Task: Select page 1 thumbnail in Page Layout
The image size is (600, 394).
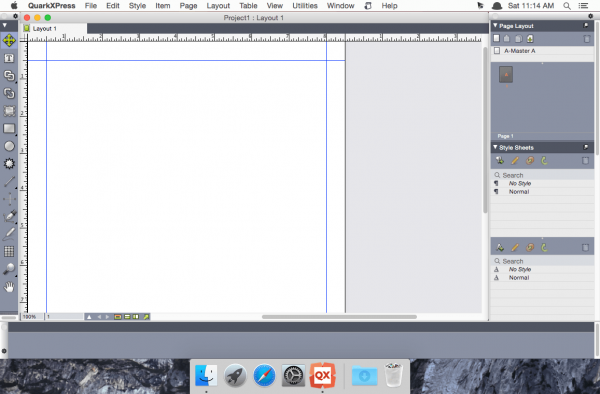Action: click(x=506, y=75)
